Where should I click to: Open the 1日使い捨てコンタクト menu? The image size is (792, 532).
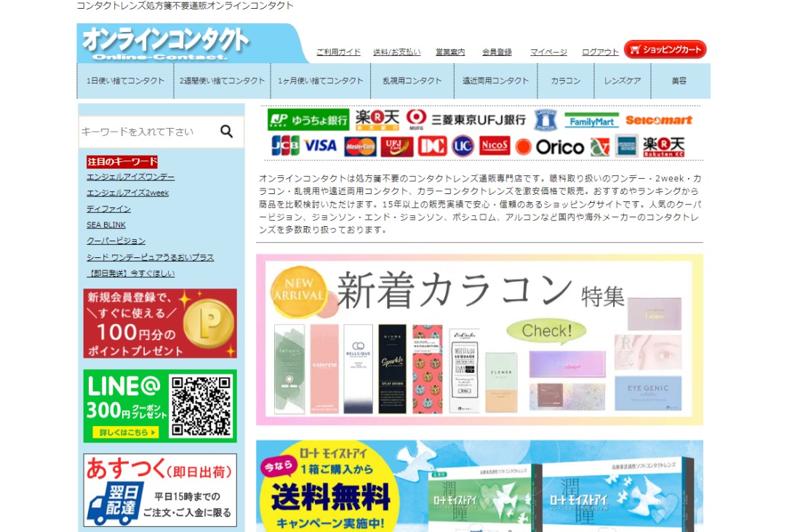tap(125, 81)
